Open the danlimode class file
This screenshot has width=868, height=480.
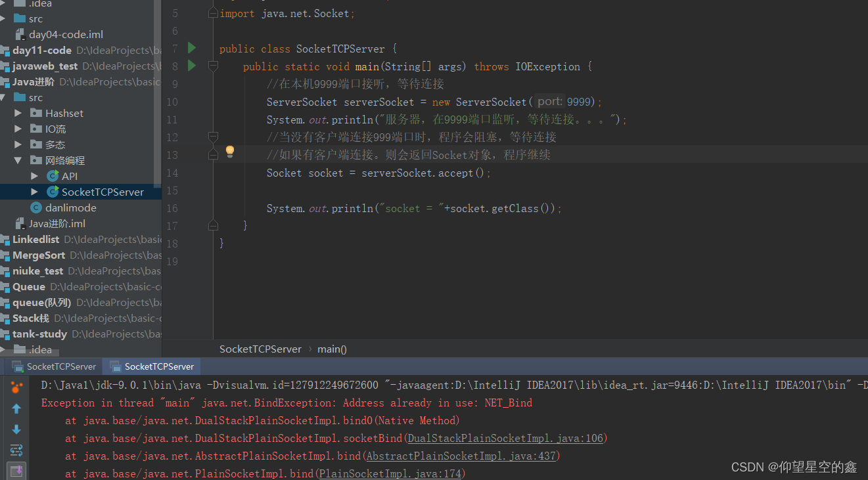coord(70,207)
